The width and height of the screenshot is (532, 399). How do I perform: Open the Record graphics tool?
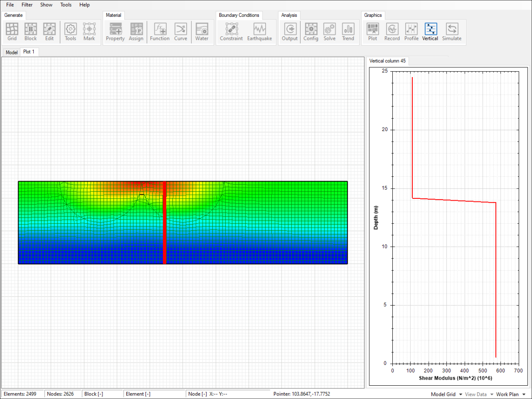(x=392, y=32)
